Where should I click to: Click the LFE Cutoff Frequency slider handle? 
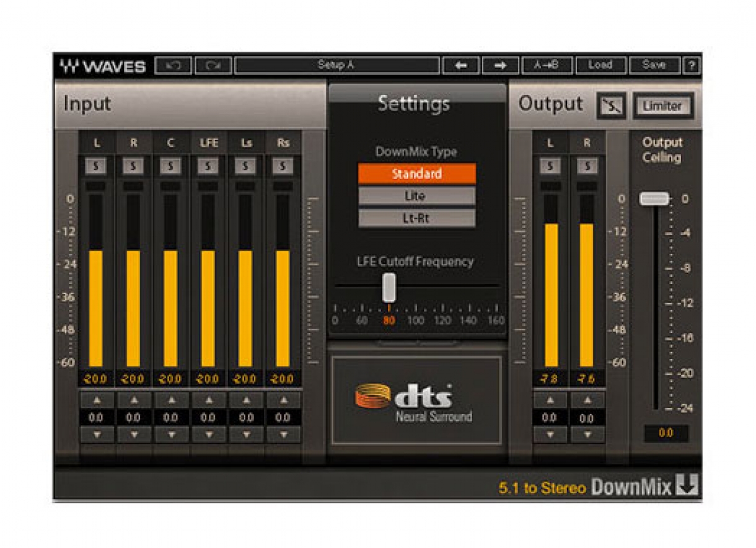[x=389, y=287]
